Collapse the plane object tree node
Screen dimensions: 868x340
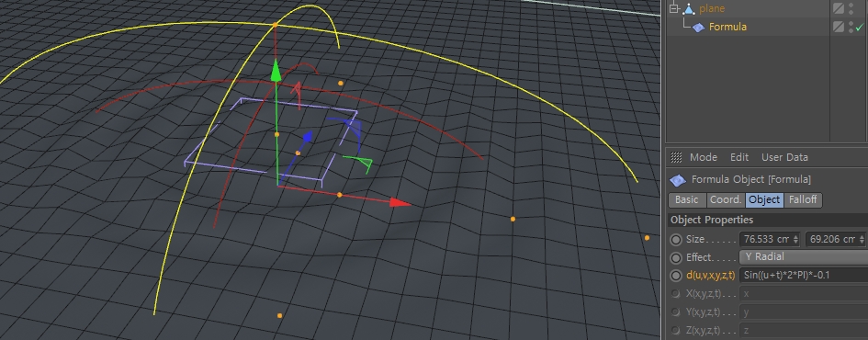click(673, 8)
